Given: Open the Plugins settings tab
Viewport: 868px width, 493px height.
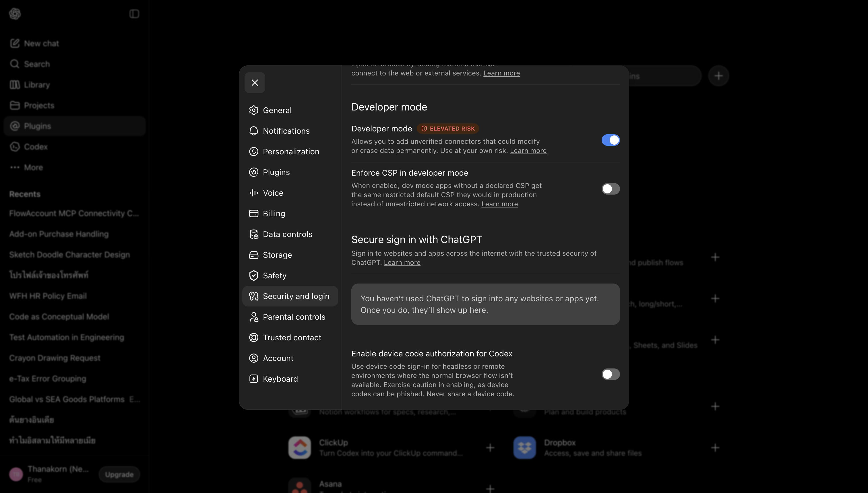Looking at the screenshot, I should point(290,172).
